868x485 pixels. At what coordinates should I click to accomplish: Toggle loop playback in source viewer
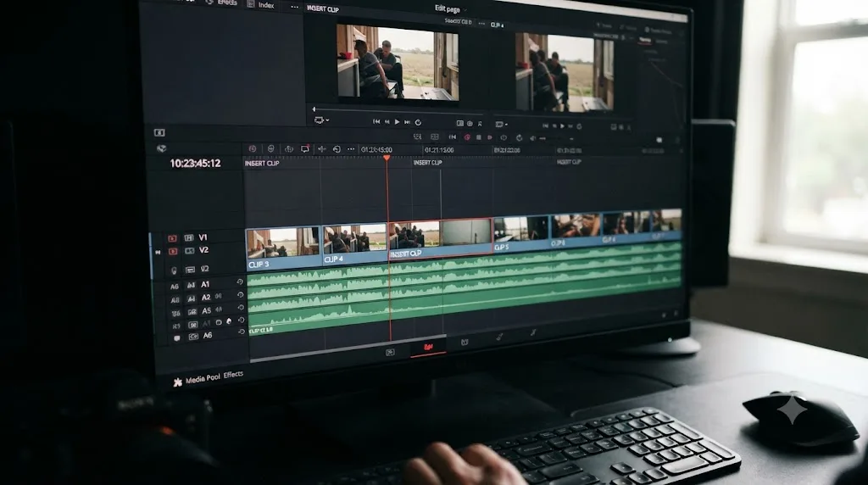pyautogui.click(x=418, y=122)
